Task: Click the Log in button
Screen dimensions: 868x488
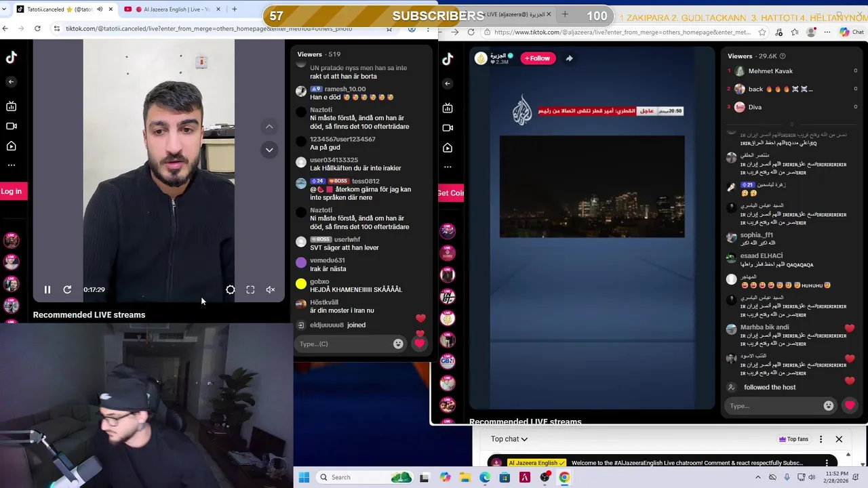Action: [x=12, y=191]
